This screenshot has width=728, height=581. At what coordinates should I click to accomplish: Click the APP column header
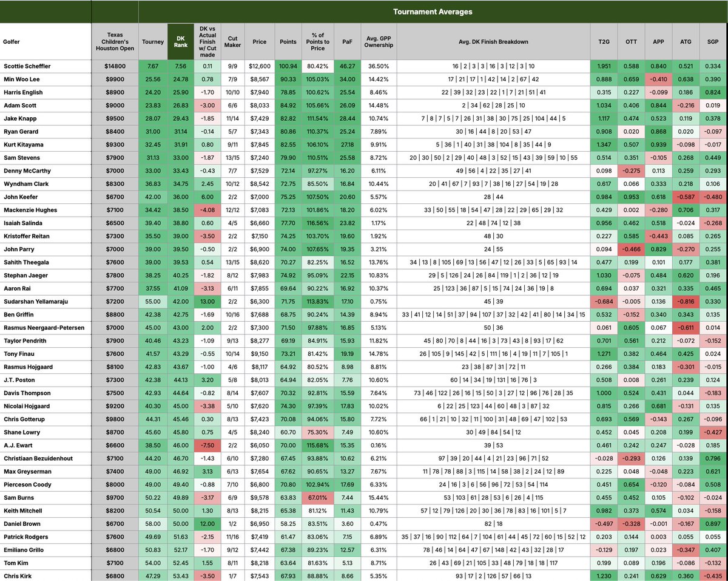pos(659,42)
